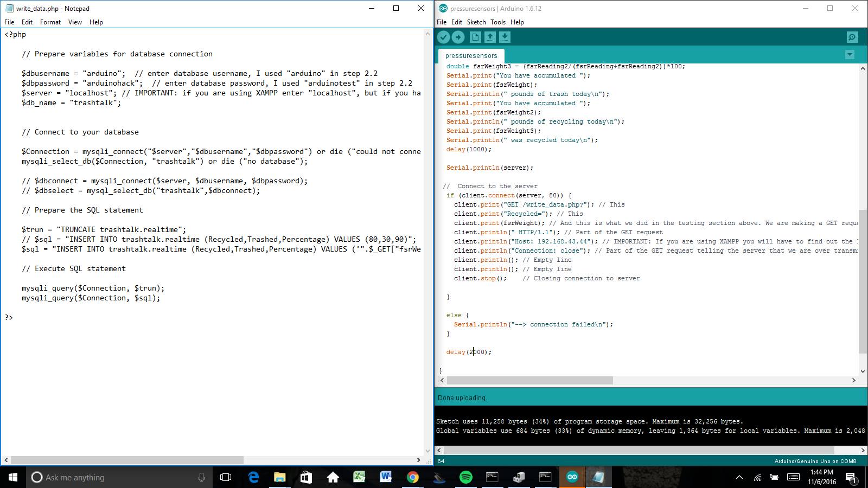The image size is (868, 488).
Task: Click the Arduino editor horizontal scroll right arrow
Action: (x=854, y=381)
